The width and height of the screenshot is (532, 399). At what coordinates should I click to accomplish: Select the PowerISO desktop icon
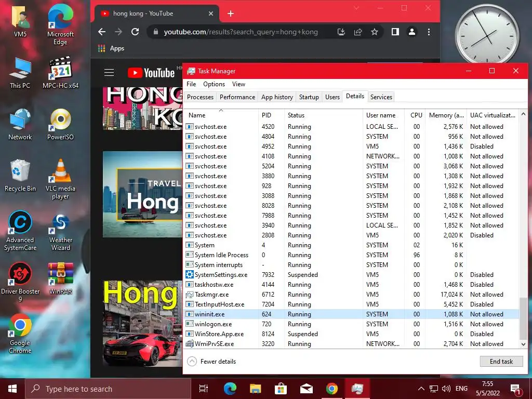[x=60, y=124]
